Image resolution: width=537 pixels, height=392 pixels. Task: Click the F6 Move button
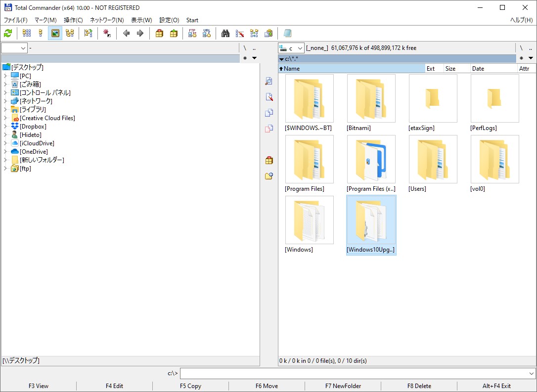[267, 386]
